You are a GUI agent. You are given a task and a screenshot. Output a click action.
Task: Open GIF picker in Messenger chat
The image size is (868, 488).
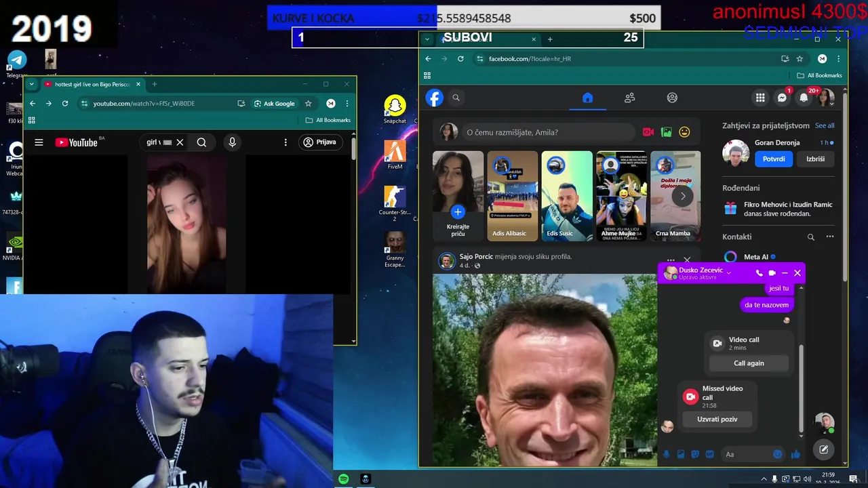tap(709, 454)
